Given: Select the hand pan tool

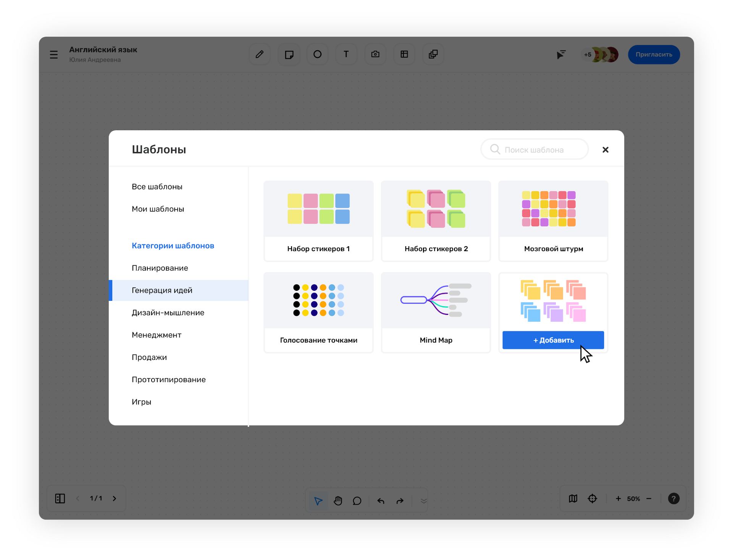Looking at the screenshot, I should click(x=338, y=501).
